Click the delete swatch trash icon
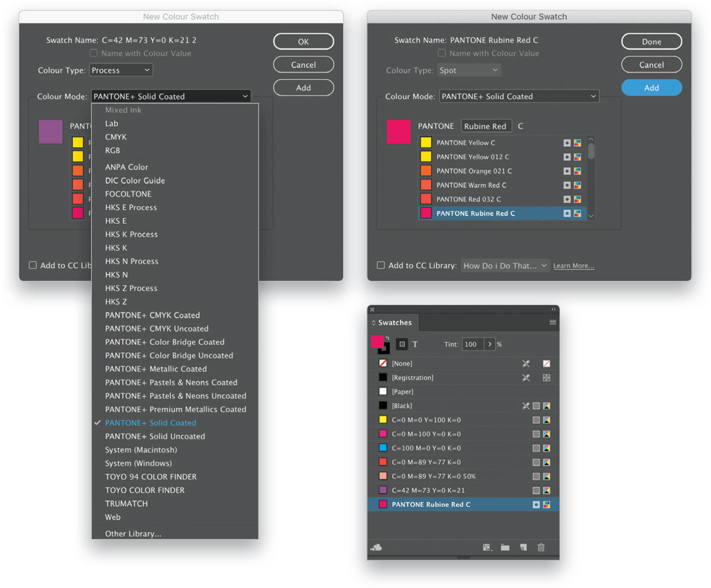The height and width of the screenshot is (588, 711). [541, 547]
